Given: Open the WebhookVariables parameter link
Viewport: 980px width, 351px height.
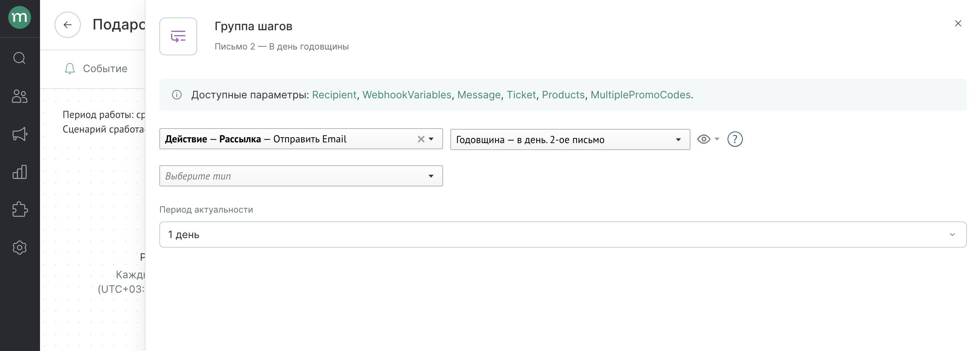Looking at the screenshot, I should pos(407,95).
